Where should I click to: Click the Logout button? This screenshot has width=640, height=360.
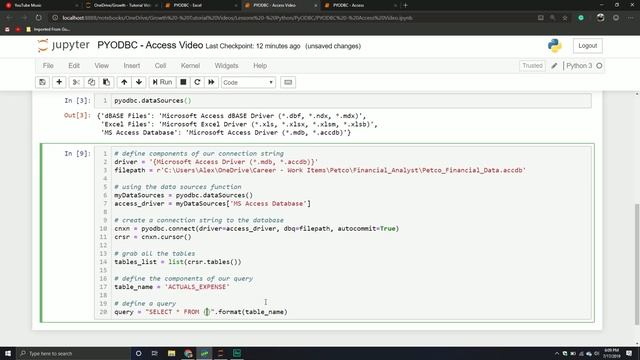587,46
